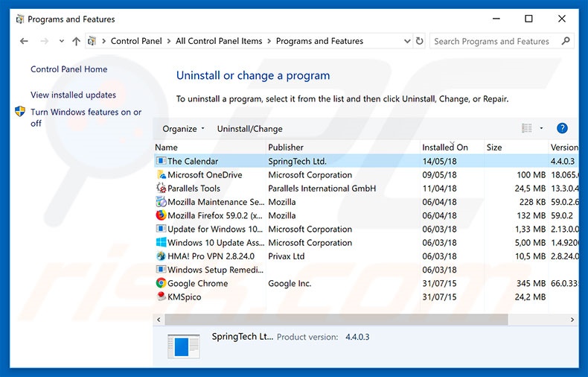Select the Parallels Tools name

(194, 188)
